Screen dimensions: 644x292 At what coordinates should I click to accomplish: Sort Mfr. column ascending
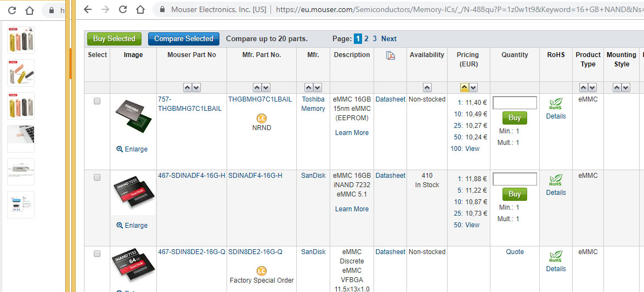[309, 87]
